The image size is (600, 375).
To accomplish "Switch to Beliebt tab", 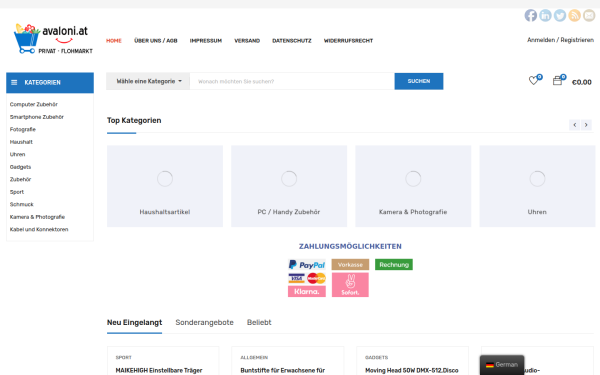I will [x=259, y=323].
